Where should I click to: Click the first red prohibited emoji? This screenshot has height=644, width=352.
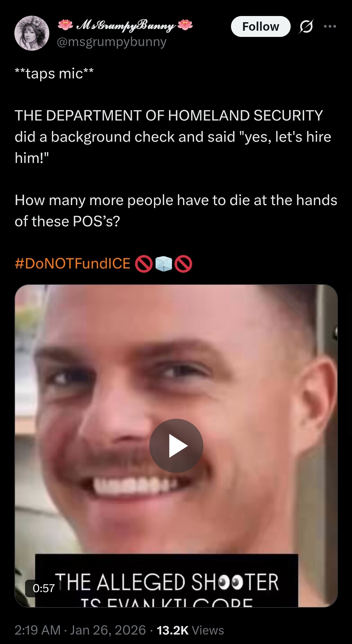click(144, 264)
